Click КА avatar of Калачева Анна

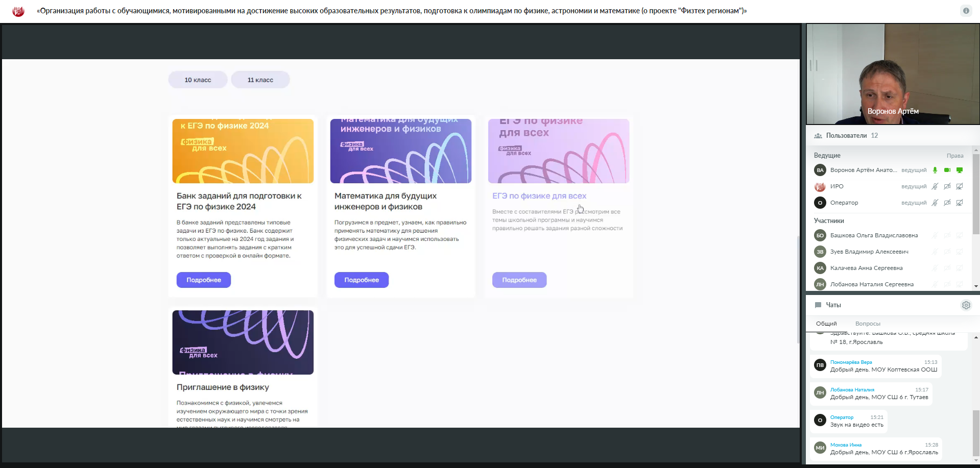coord(820,268)
